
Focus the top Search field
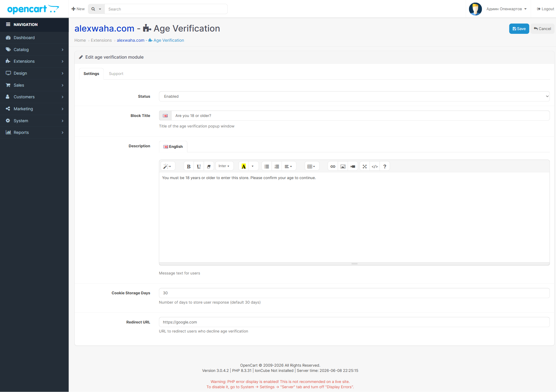tap(166, 9)
